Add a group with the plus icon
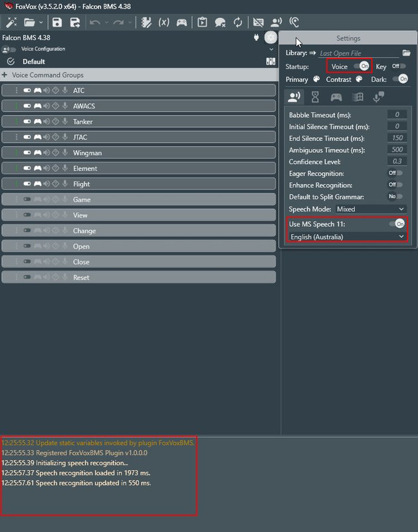Viewport: 418px width, 532px height. (x=5, y=74)
